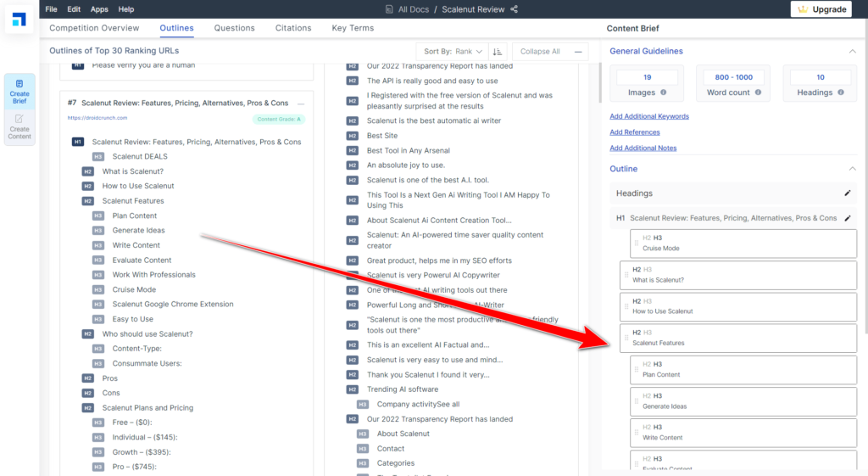Set H3 level on How to Use Scalenut card
Screen dimensions: 868x476
point(647,301)
